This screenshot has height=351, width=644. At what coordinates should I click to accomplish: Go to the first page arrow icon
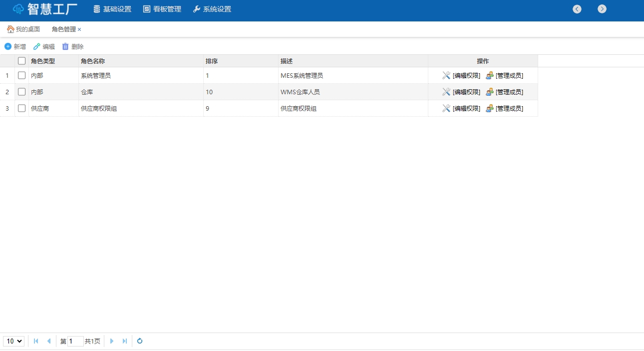click(36, 341)
